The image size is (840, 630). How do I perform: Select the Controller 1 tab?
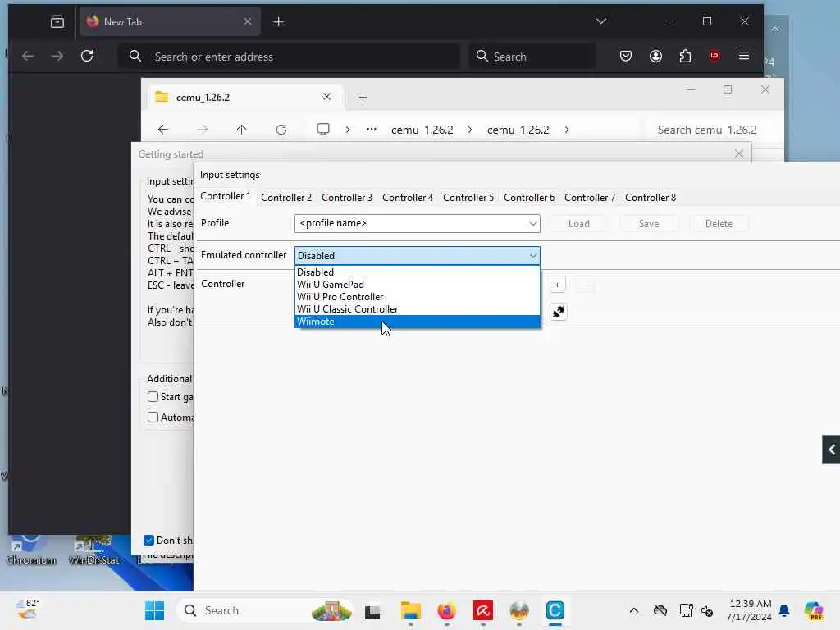[x=225, y=196]
